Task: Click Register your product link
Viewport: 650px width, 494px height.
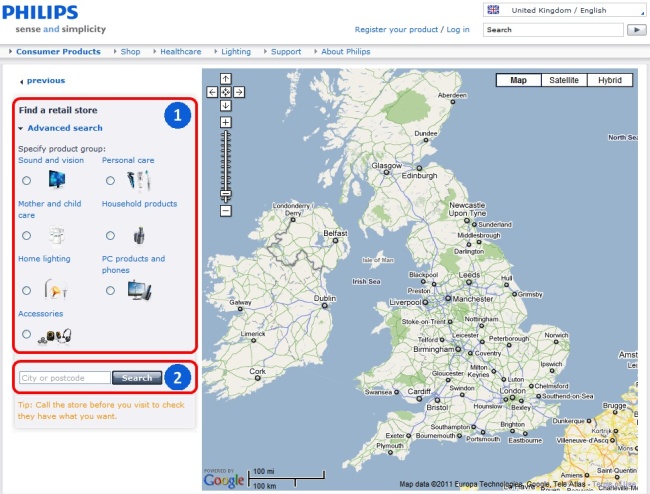Action: (x=396, y=29)
